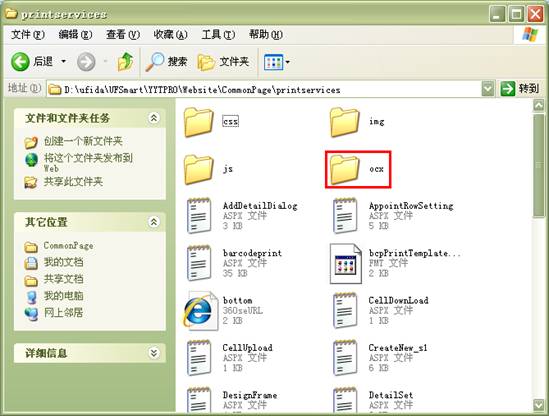Click the Views icon in toolbar
The width and height of the screenshot is (549, 416).
[x=273, y=62]
